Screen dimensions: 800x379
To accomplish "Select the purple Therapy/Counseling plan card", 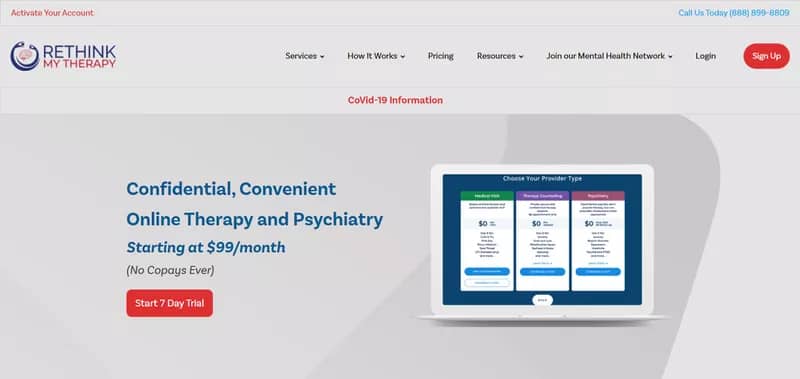I will [542, 241].
